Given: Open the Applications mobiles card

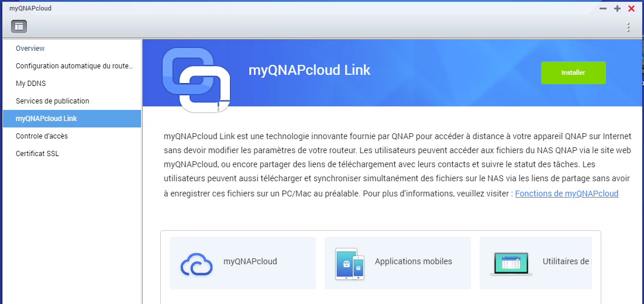Looking at the screenshot, I should point(413,262).
